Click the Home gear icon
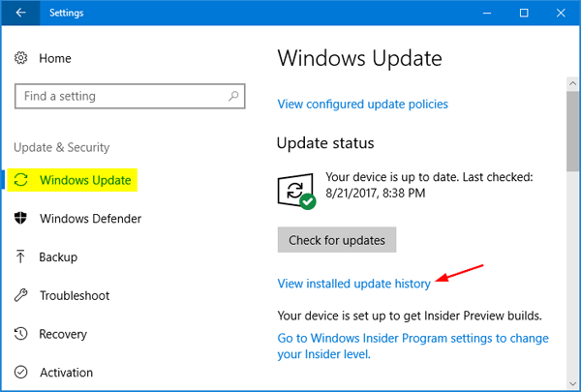The width and height of the screenshot is (581, 392). (x=20, y=58)
